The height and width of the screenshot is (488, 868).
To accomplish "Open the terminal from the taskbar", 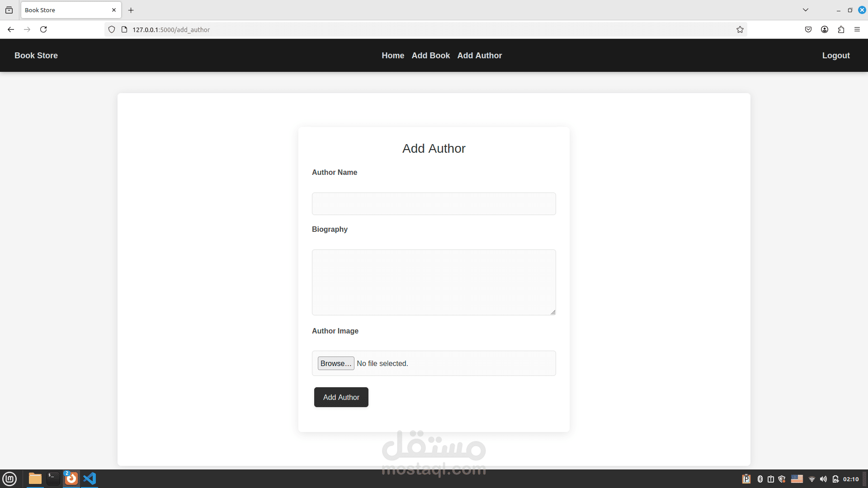I will click(53, 479).
